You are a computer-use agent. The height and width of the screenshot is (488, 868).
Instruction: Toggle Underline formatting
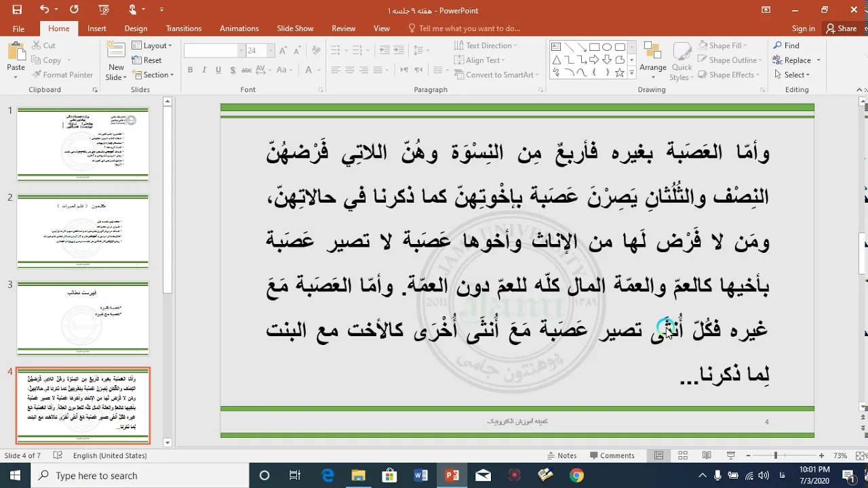click(218, 70)
